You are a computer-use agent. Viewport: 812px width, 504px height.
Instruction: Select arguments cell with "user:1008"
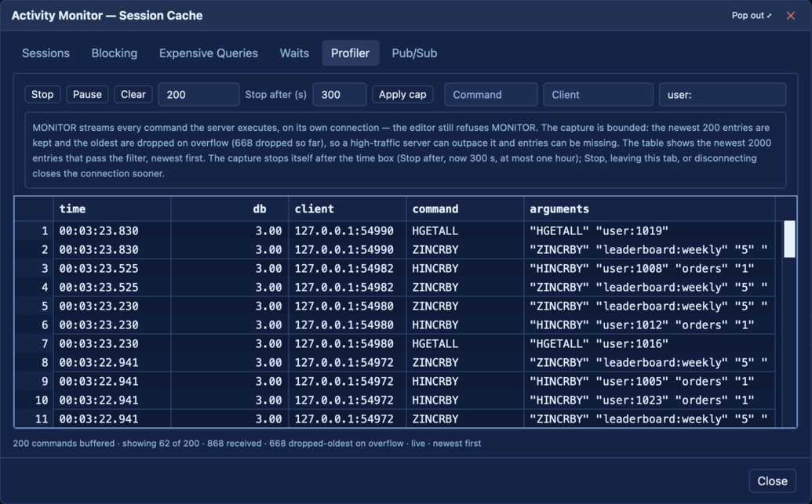[x=650, y=269]
